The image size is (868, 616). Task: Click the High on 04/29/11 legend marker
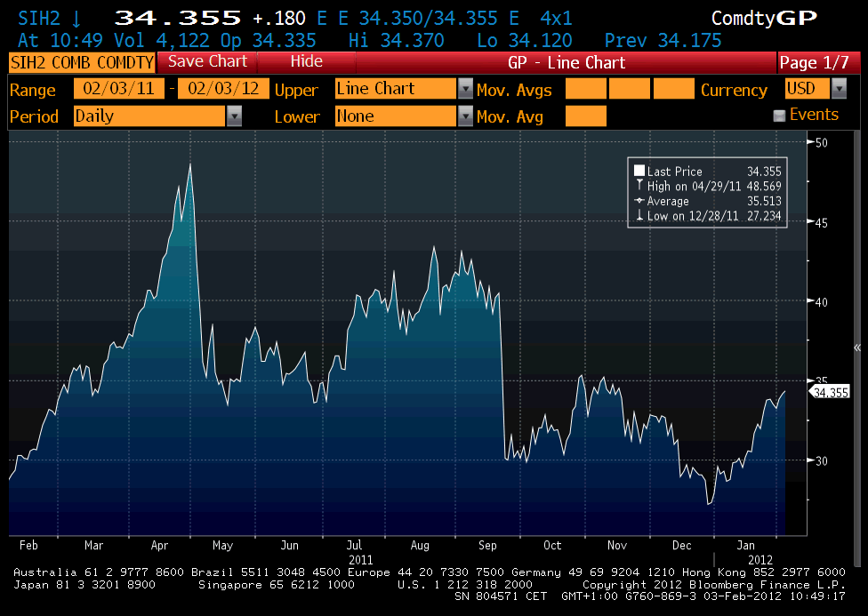pos(639,186)
